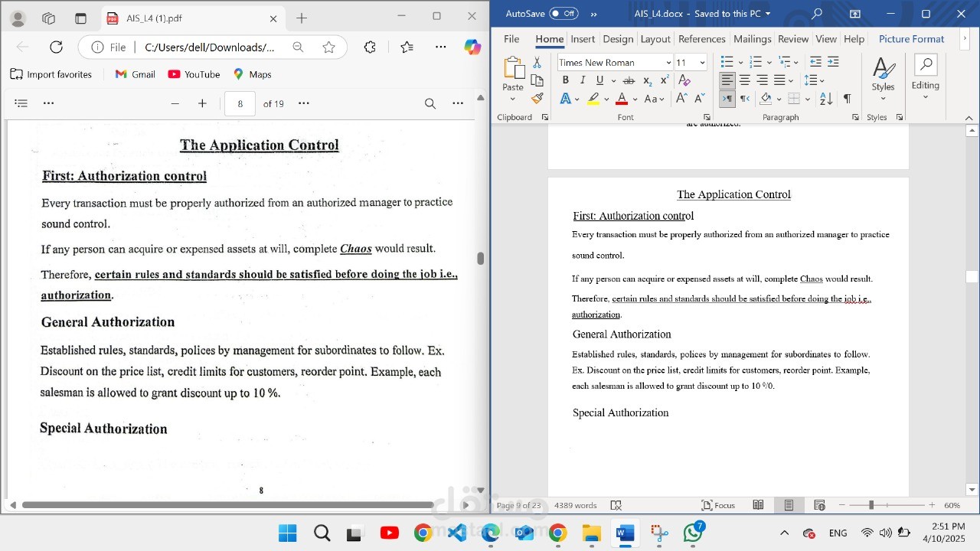980x551 pixels.
Task: Toggle Underline formatting in Word
Action: 599,80
